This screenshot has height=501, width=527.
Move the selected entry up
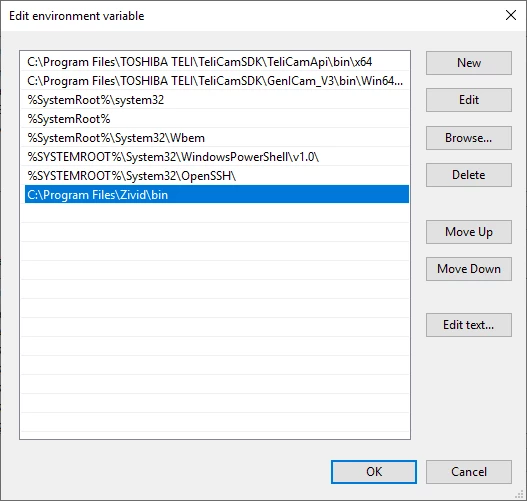(x=469, y=232)
